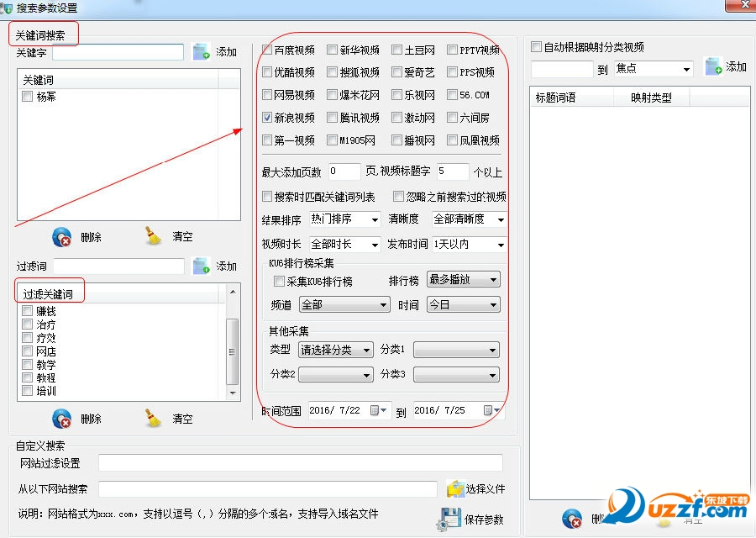Click the broom clear icon under the filter list
Screen dimensions: 756x538
(x=154, y=419)
